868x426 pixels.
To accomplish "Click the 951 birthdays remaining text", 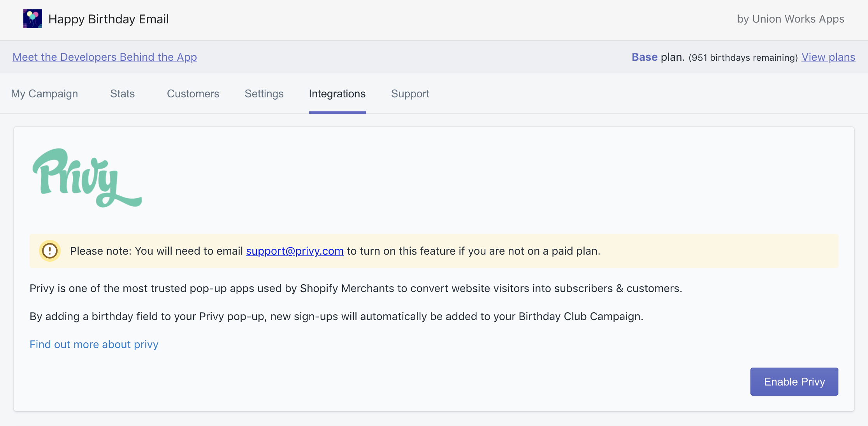I will click(743, 58).
